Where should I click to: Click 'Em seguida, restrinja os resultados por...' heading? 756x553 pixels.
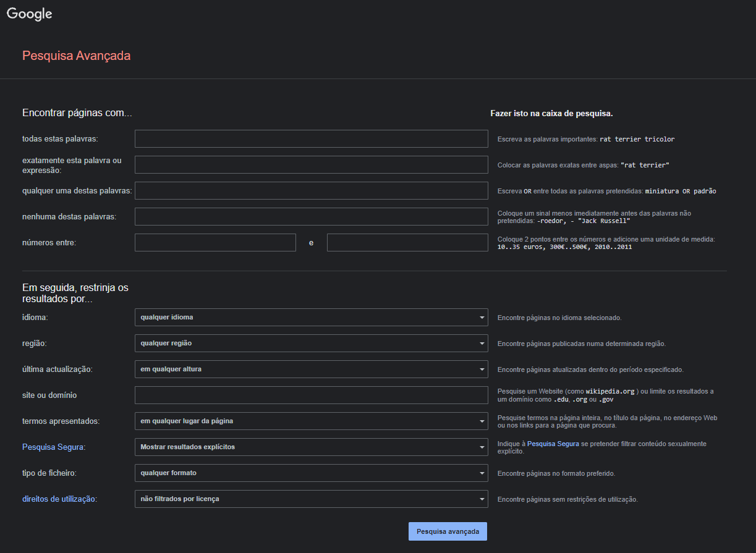coord(75,293)
